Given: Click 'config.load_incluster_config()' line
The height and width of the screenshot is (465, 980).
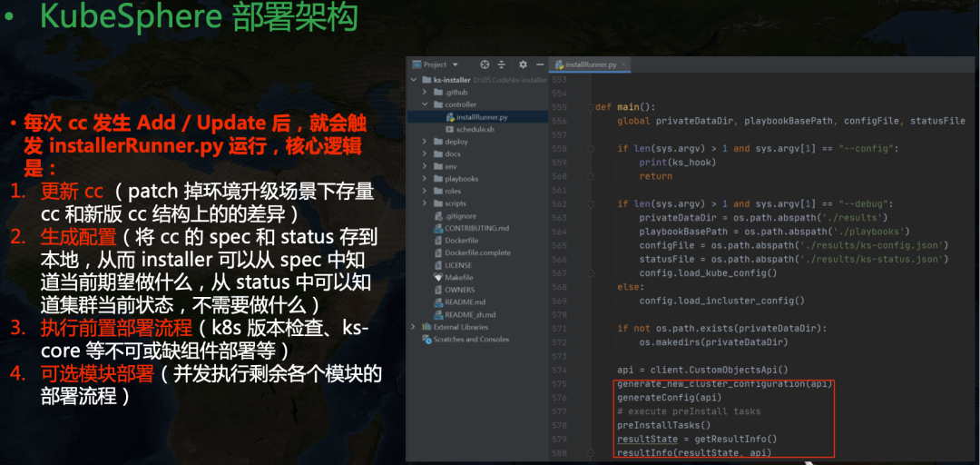Looking at the screenshot, I should [x=721, y=301].
